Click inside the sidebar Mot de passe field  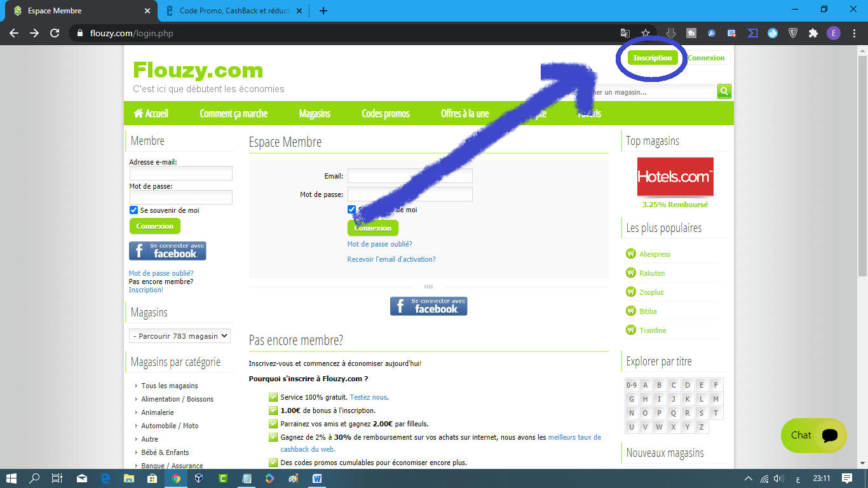click(x=181, y=198)
